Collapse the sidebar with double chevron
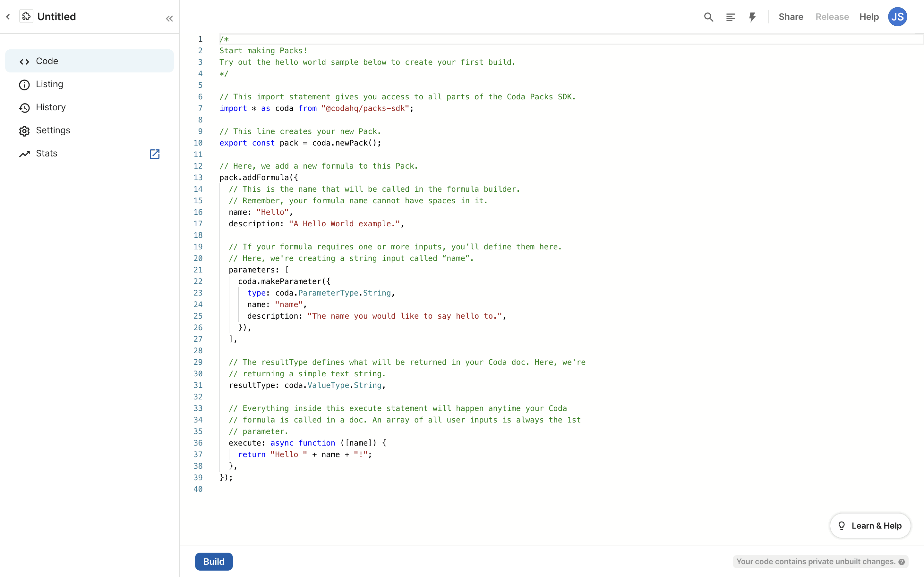The image size is (924, 577). click(169, 18)
